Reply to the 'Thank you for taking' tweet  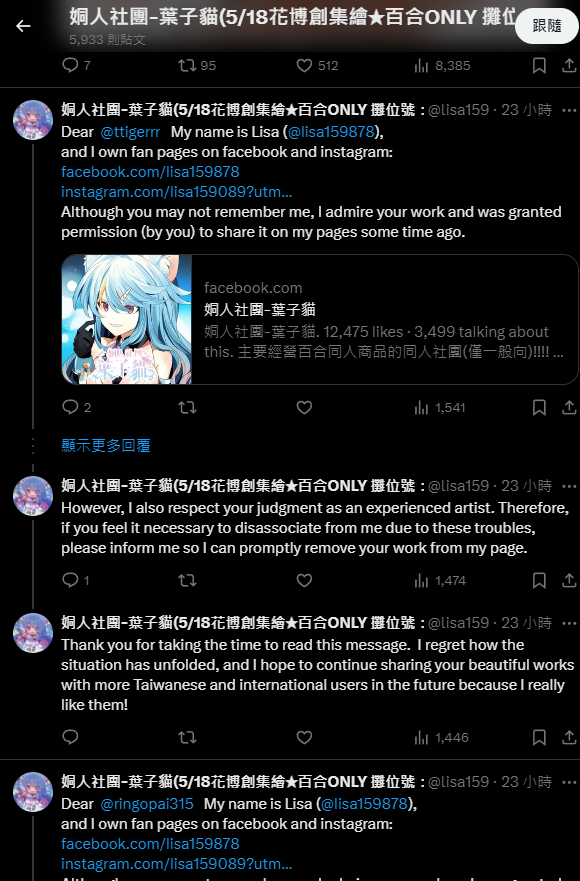coord(70,737)
